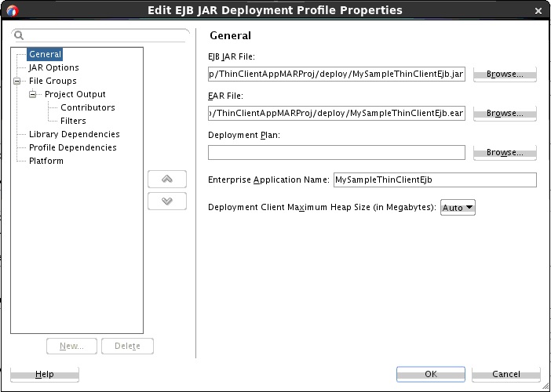Click the Delete button
Screen dimensions: 551x392
127,346
